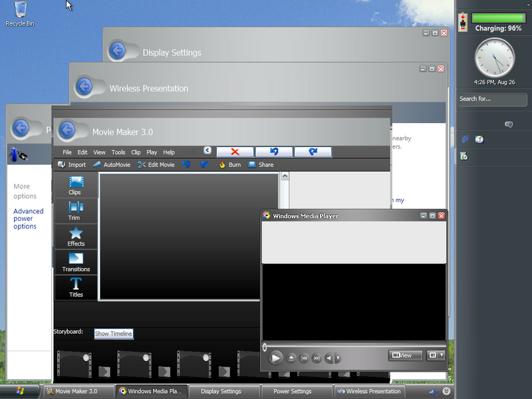Image resolution: width=532 pixels, height=399 pixels.
Task: Collapse the round chevron next to Help menu
Action: 207,150
